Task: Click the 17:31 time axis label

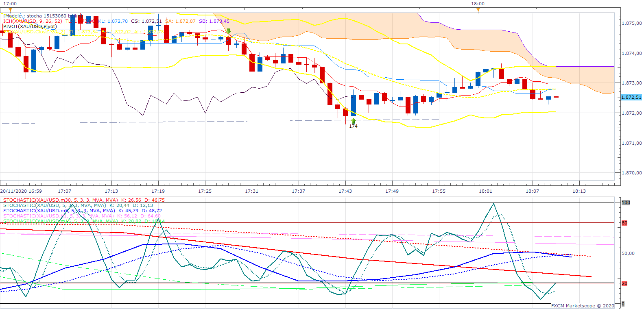Action: (252, 191)
